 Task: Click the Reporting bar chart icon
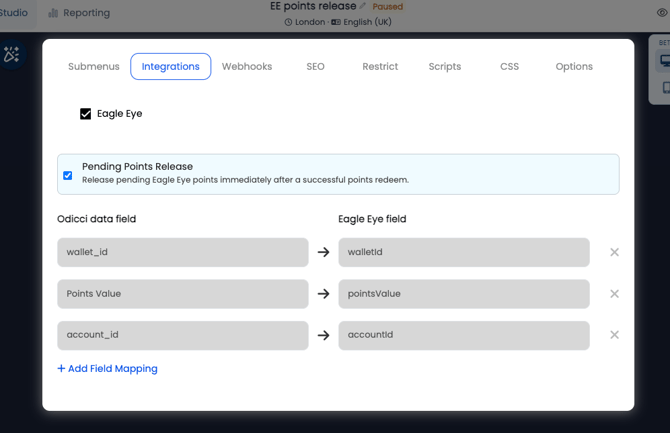click(53, 13)
